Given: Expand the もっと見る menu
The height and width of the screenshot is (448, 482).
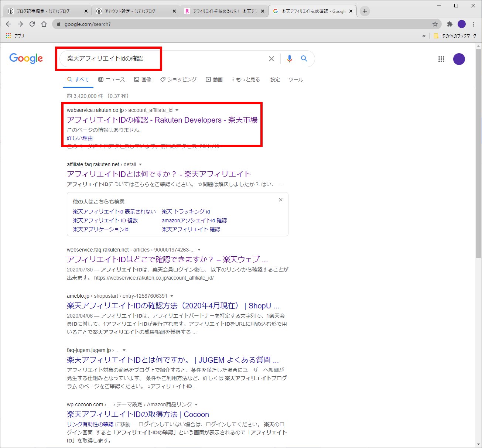Looking at the screenshot, I should (246, 79).
